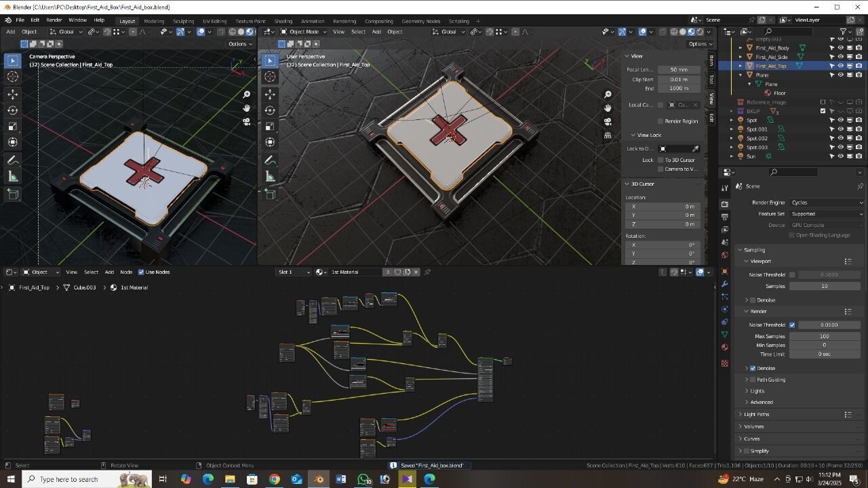Open the Tool properties tab icon

pyautogui.click(x=725, y=188)
